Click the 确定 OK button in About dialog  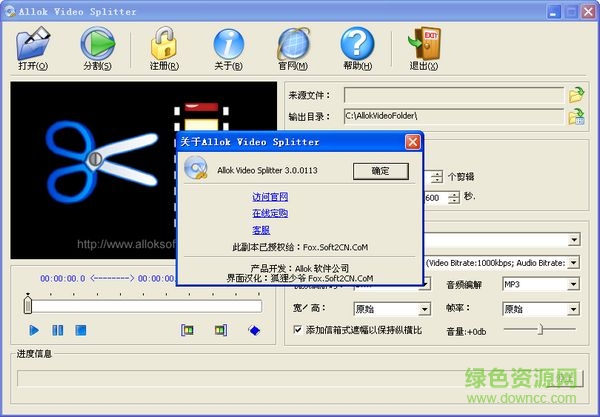(x=381, y=171)
